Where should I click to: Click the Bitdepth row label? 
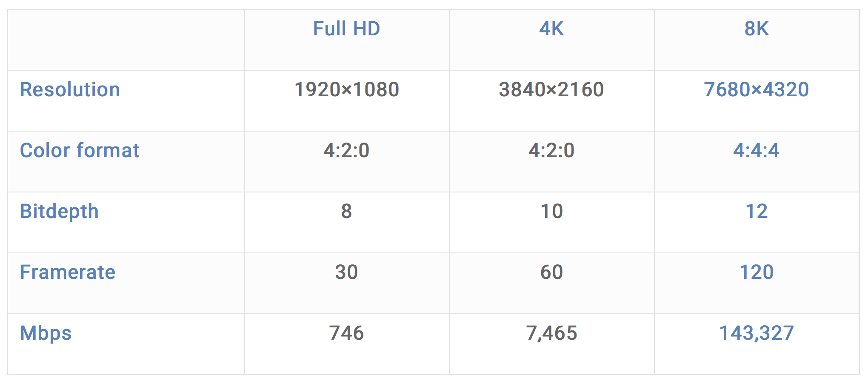[x=60, y=212]
